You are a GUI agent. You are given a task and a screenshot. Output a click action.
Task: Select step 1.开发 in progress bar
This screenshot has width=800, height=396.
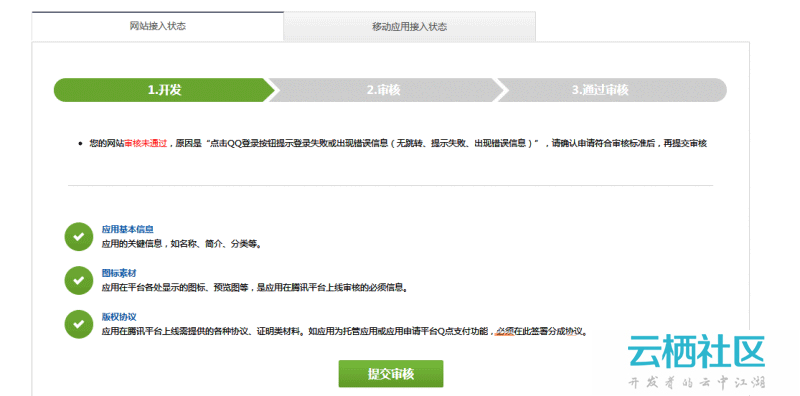[164, 90]
